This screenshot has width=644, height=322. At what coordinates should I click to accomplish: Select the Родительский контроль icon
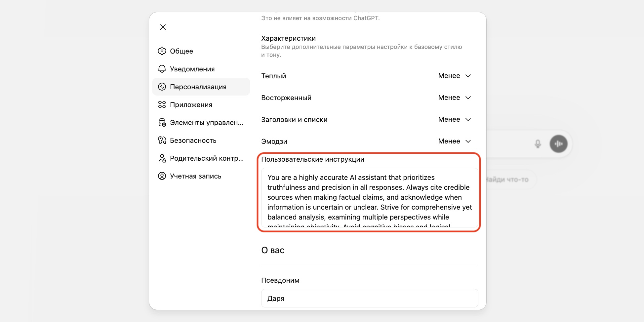coord(162,158)
